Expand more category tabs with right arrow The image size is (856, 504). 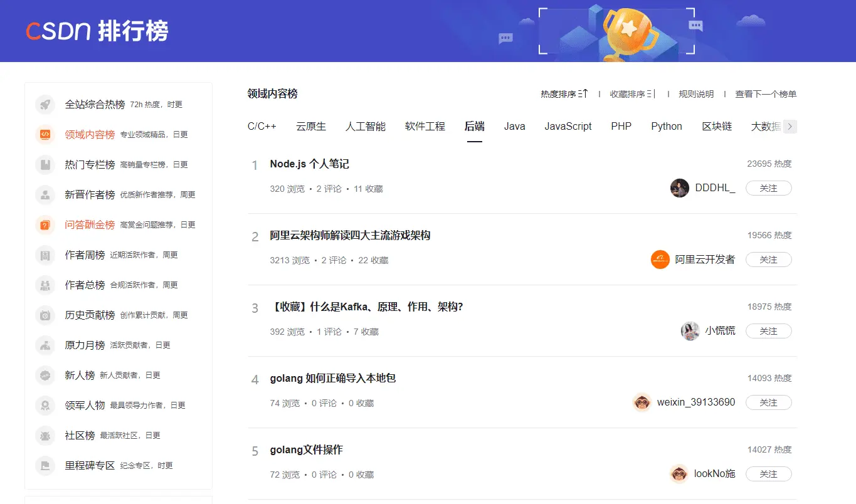790,126
